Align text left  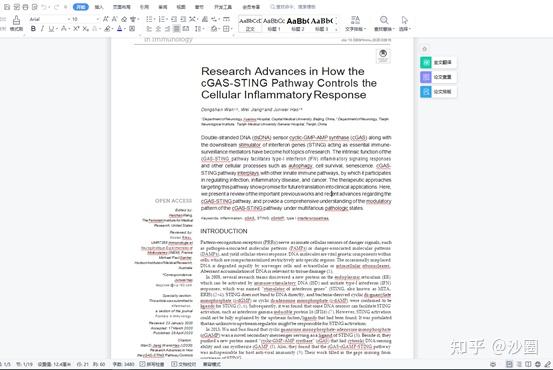[x=149, y=29]
